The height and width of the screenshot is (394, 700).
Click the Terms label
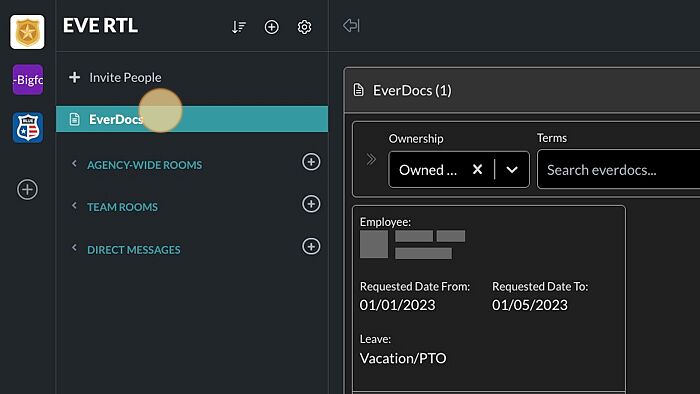pos(552,138)
